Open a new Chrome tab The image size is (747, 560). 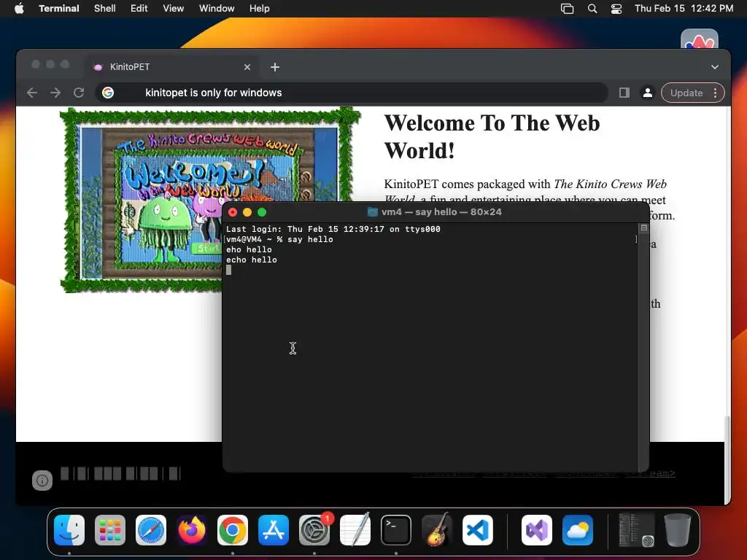pos(275,67)
